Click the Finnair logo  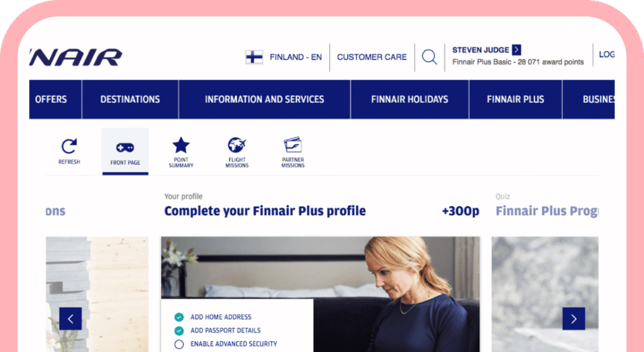click(x=76, y=57)
